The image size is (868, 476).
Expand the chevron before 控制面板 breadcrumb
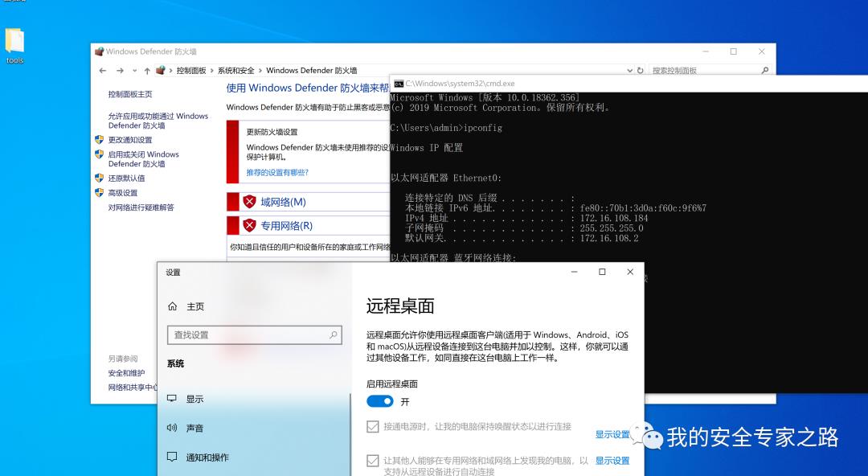171,71
